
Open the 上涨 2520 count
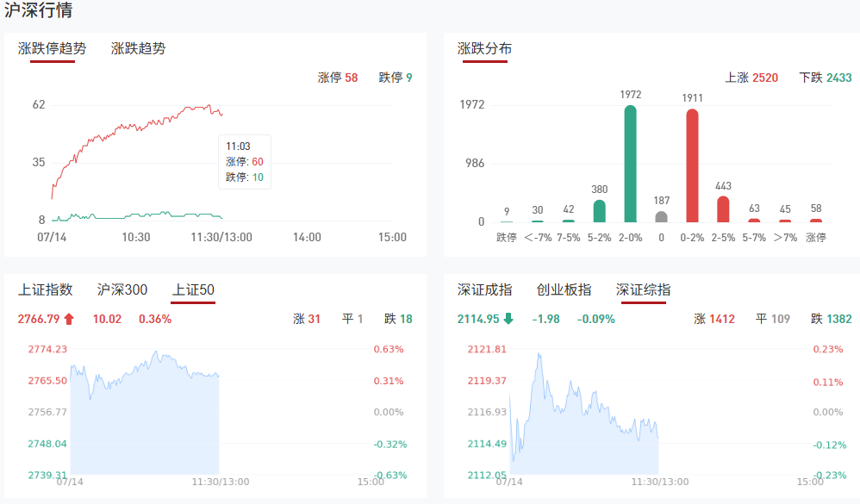[x=751, y=78]
